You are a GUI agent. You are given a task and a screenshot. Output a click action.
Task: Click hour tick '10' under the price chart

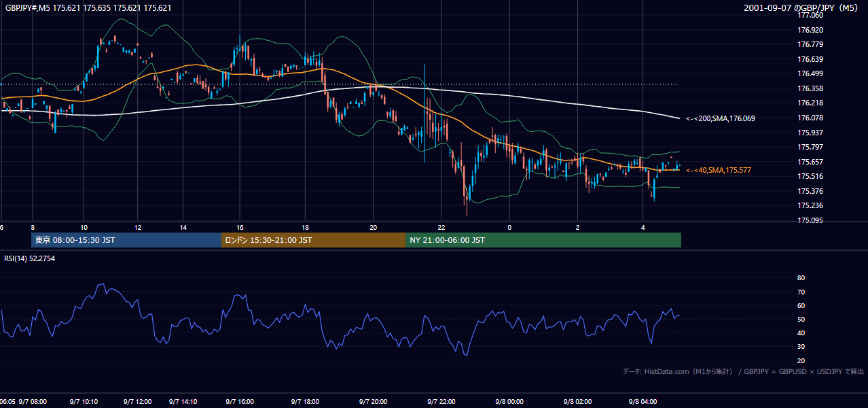tap(84, 227)
